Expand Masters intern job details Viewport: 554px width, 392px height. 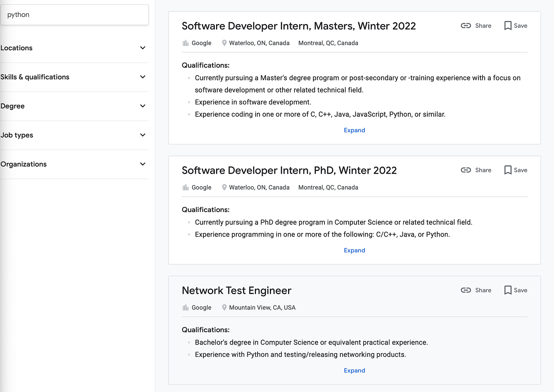[x=354, y=130]
